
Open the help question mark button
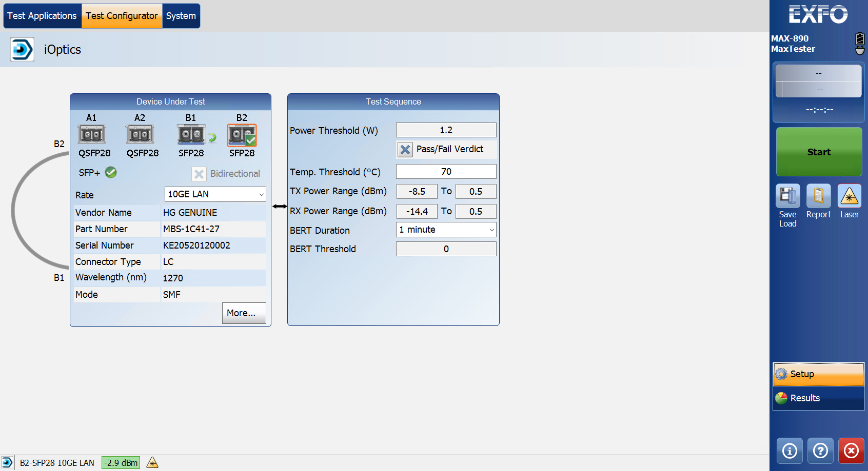pos(820,450)
